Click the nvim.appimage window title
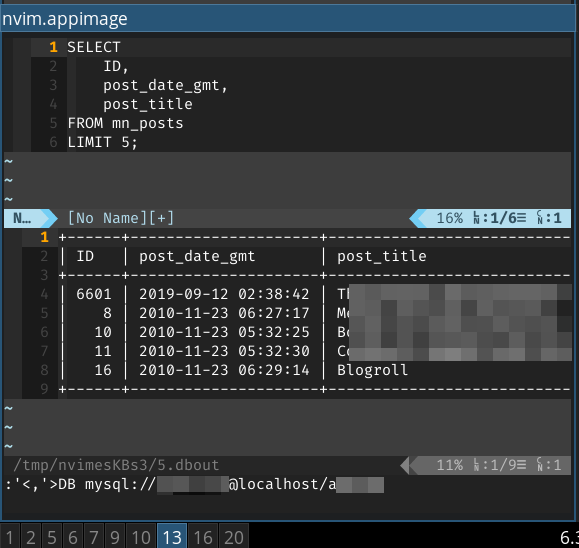Viewport: 579px width, 548px height. [x=65, y=19]
